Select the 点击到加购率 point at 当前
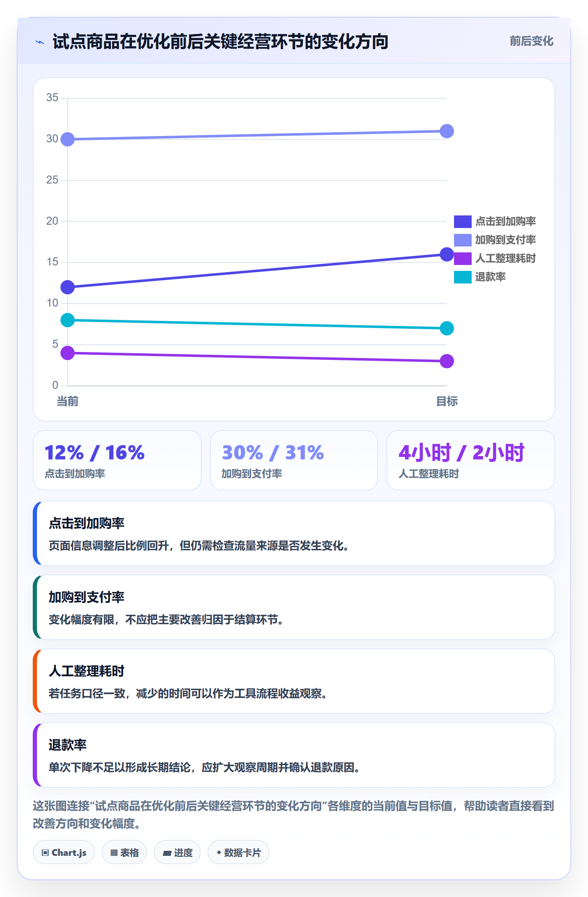 [68, 287]
